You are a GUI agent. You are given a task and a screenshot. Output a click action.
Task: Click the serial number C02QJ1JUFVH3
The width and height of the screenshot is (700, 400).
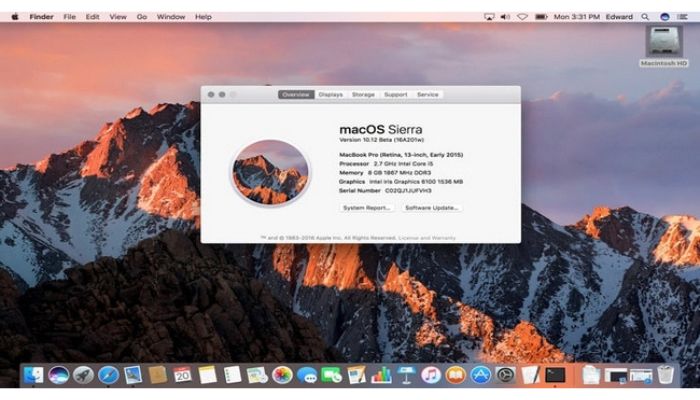point(408,191)
